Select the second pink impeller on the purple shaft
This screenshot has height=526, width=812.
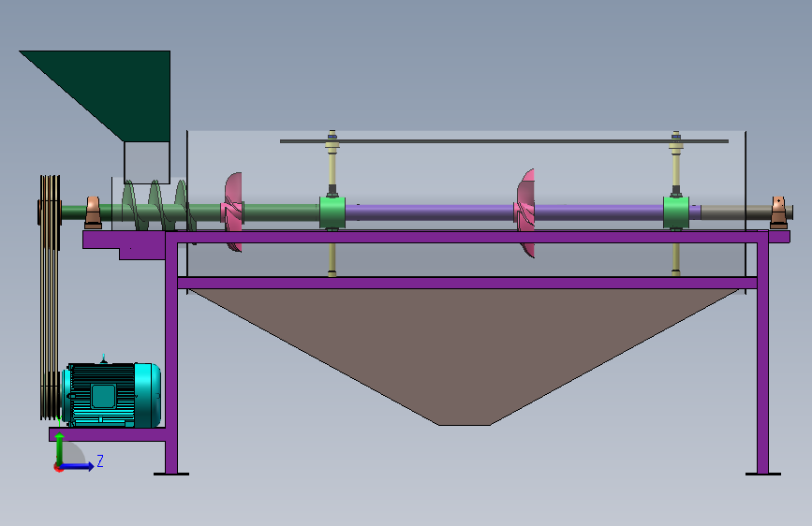pos(525,212)
